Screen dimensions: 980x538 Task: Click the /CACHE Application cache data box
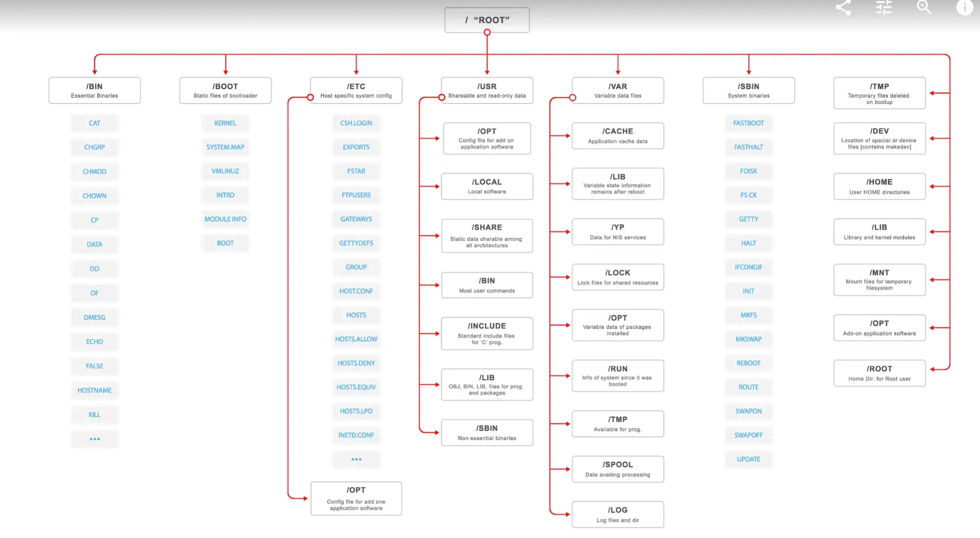(x=618, y=136)
